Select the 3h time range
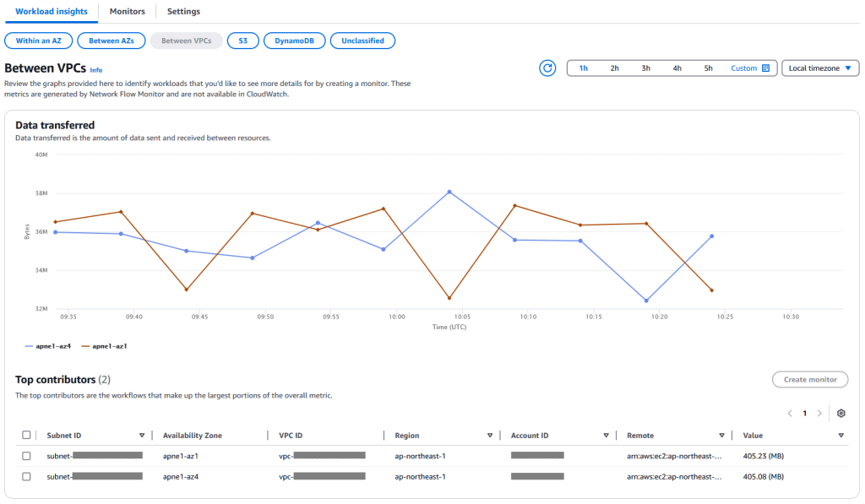Image resolution: width=865 pixels, height=504 pixels. tap(645, 68)
